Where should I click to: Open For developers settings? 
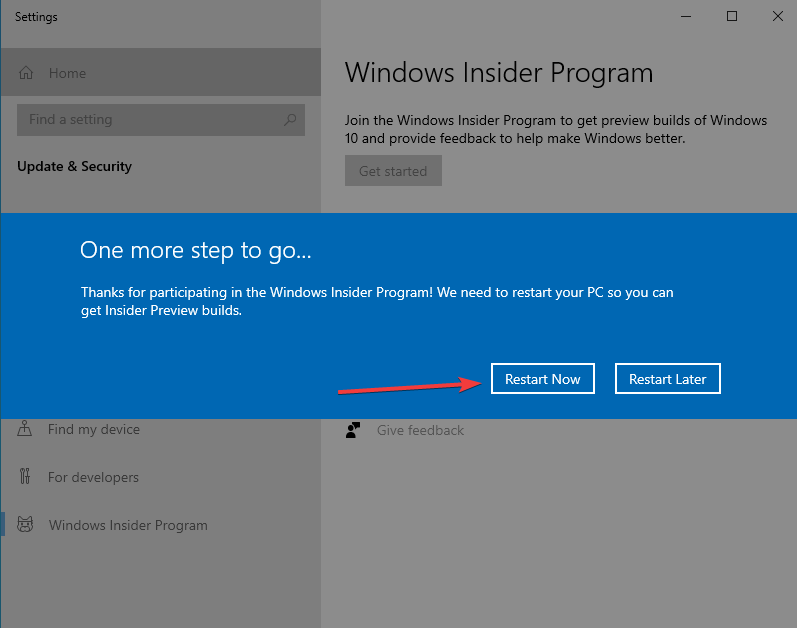point(161,477)
